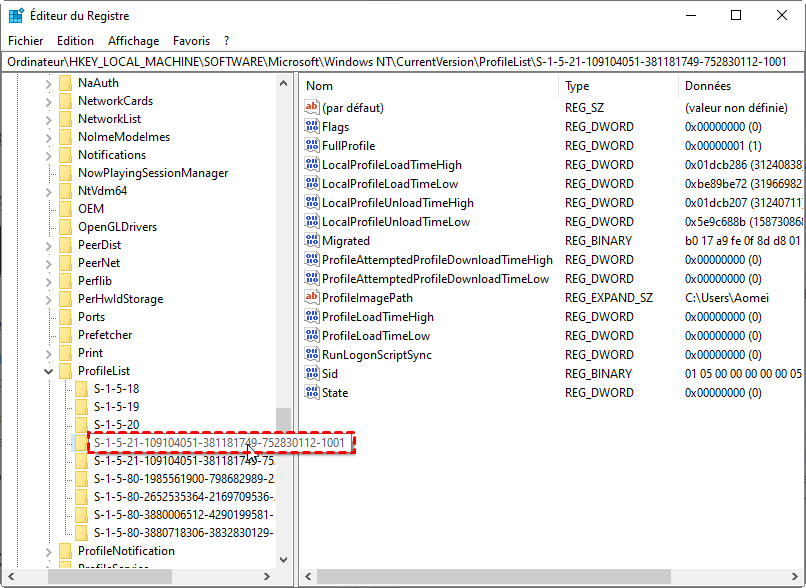Open the Favoris menu
Viewport: 806px width, 588px height.
pos(191,41)
